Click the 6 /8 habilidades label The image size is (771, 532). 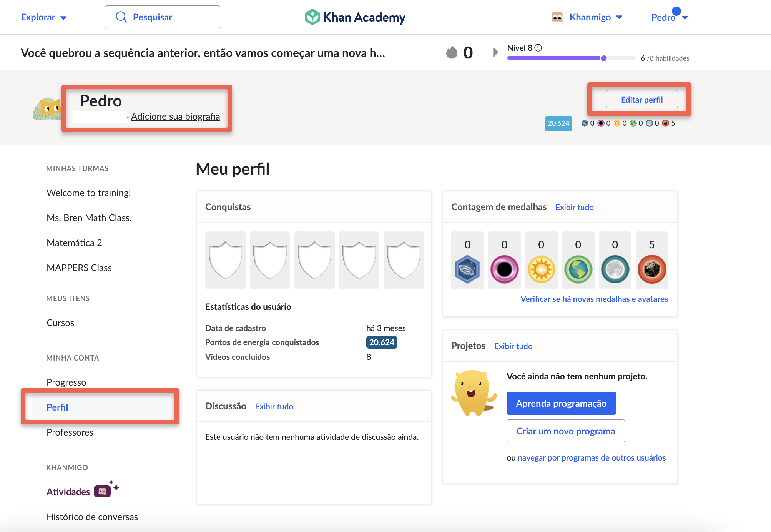[665, 58]
